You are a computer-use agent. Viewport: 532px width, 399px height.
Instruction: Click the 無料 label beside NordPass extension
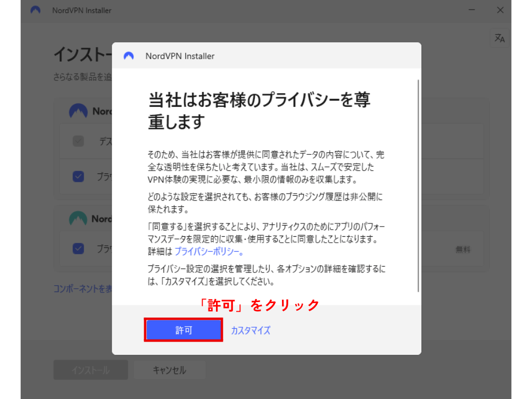click(x=463, y=249)
